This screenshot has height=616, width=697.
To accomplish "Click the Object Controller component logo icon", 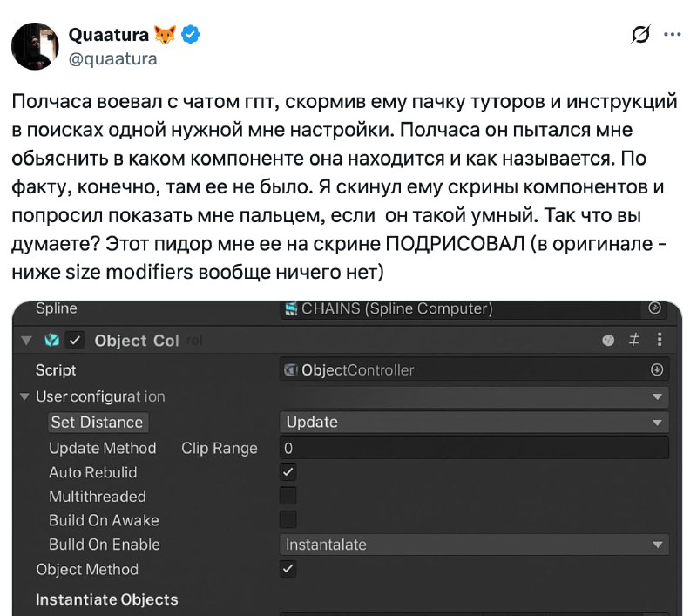I will click(52, 341).
